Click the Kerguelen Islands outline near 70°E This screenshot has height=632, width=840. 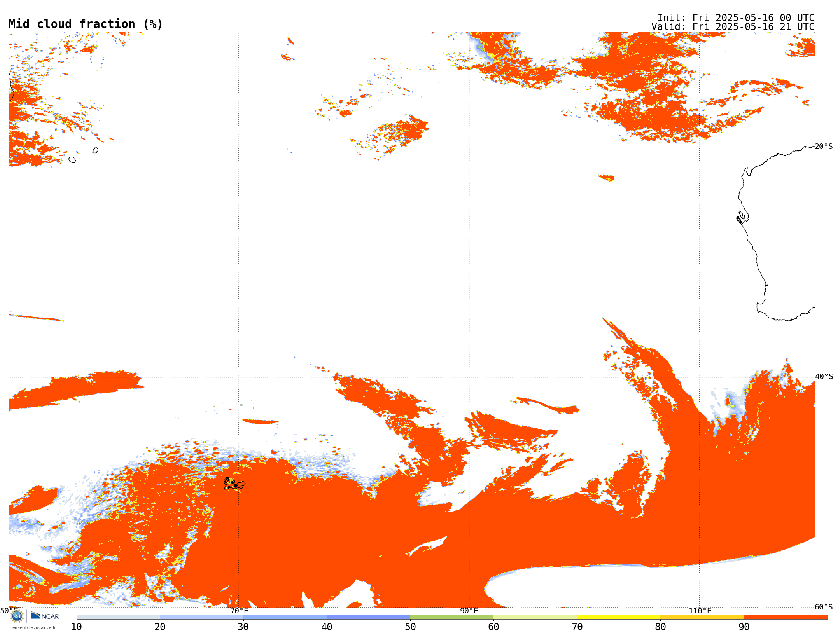point(234,484)
